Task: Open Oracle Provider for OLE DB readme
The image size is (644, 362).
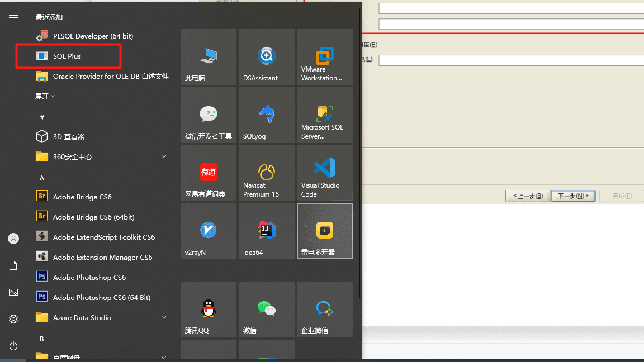Action: click(x=102, y=77)
